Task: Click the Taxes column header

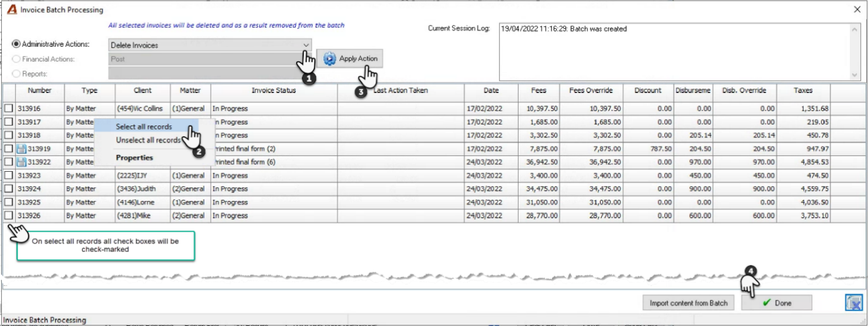Action: click(803, 91)
